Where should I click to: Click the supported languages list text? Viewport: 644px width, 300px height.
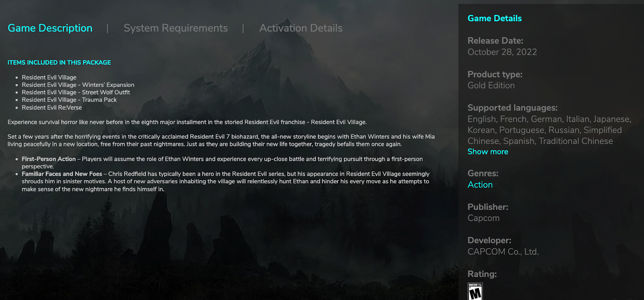pyautogui.click(x=549, y=130)
